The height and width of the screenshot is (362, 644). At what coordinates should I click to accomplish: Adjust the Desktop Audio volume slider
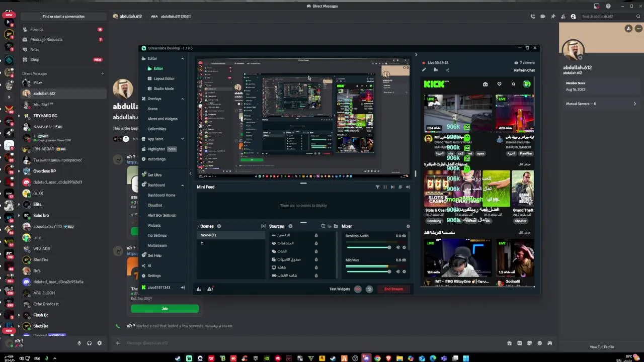coord(369,247)
